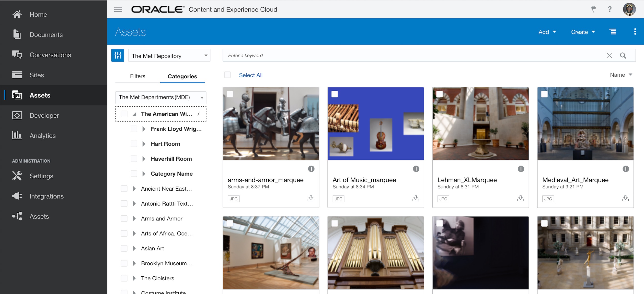Open the help question mark icon

click(x=609, y=10)
